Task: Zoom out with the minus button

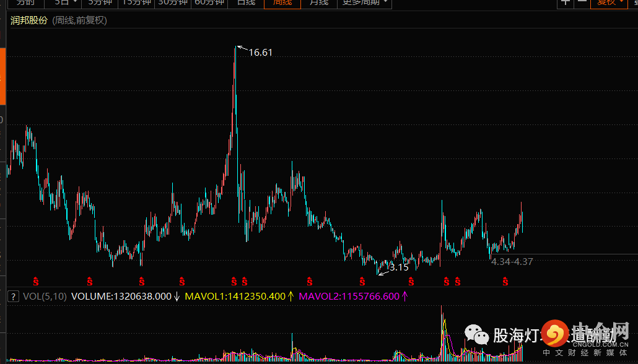Action: click(x=582, y=3)
